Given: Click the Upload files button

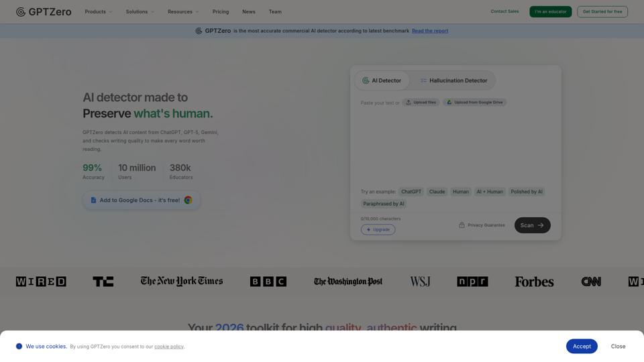Looking at the screenshot, I should click(x=421, y=102).
